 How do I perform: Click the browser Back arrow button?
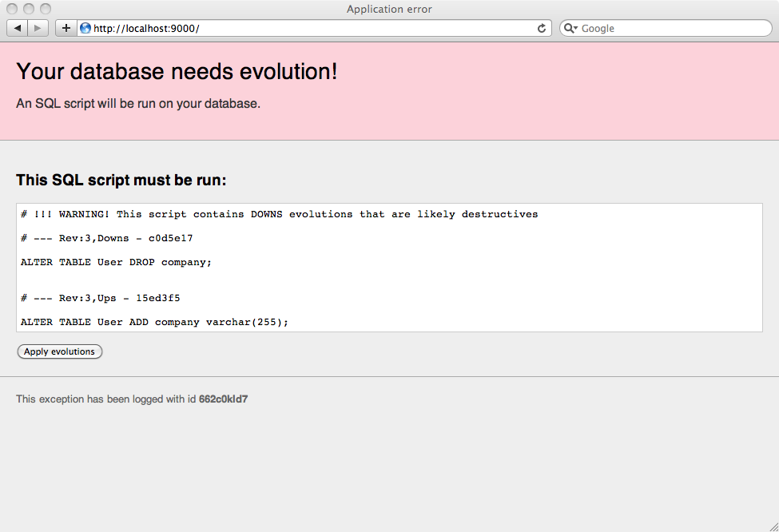point(18,28)
